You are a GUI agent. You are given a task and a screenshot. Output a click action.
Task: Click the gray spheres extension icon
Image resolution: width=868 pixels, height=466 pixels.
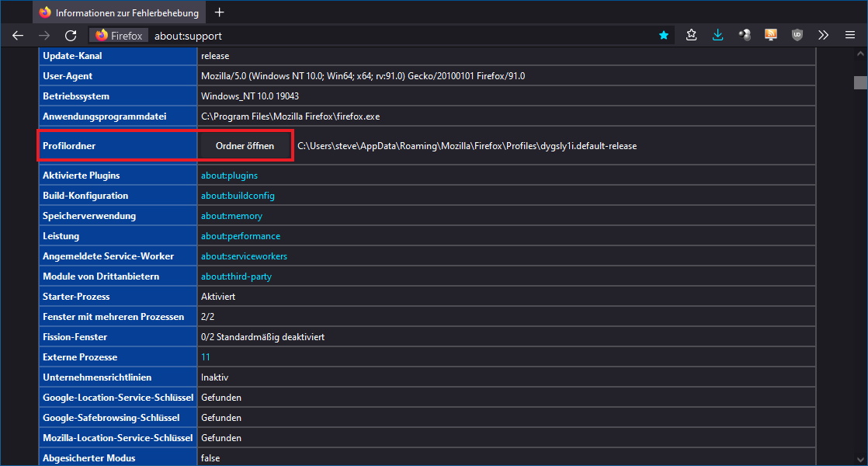(745, 35)
